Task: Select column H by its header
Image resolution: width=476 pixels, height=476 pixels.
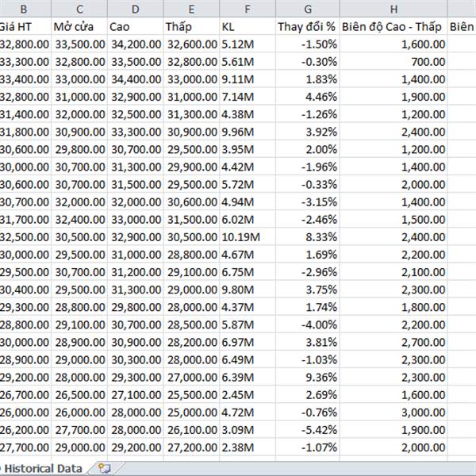Action: pos(393,10)
